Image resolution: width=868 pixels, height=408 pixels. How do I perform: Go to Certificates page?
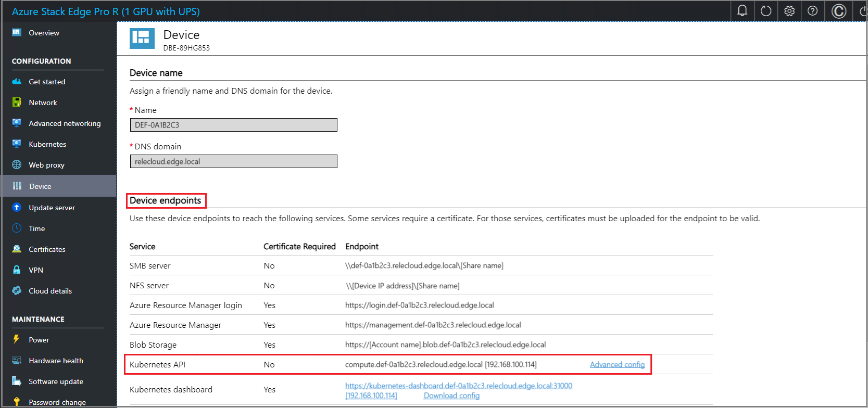(47, 249)
